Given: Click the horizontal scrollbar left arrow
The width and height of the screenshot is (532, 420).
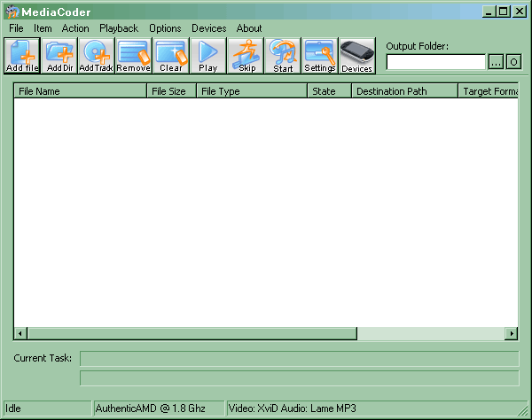Looking at the screenshot, I should 20,333.
